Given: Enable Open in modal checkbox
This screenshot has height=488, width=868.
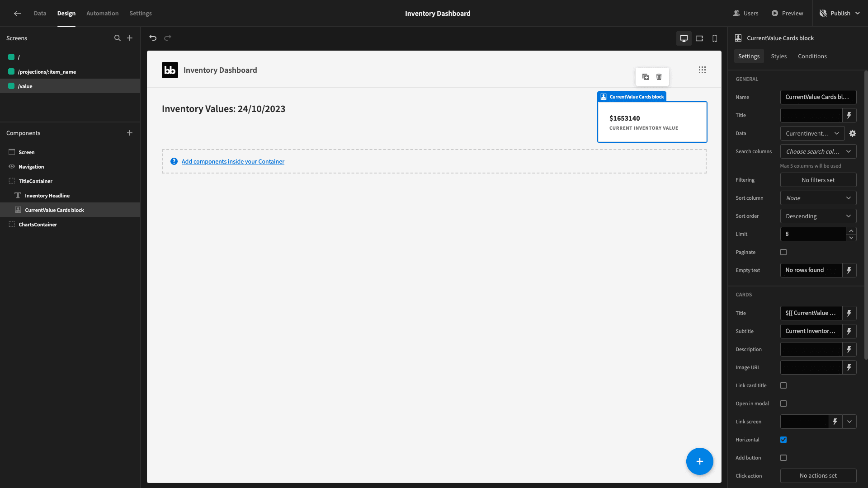Looking at the screenshot, I should point(783,404).
